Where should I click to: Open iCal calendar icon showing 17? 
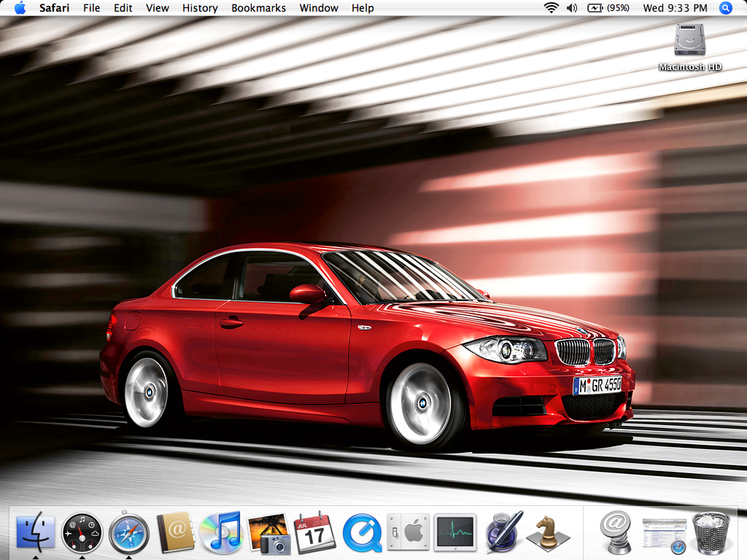click(315, 532)
